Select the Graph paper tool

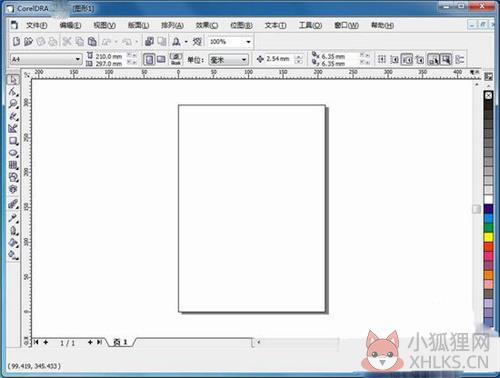coord(13,165)
